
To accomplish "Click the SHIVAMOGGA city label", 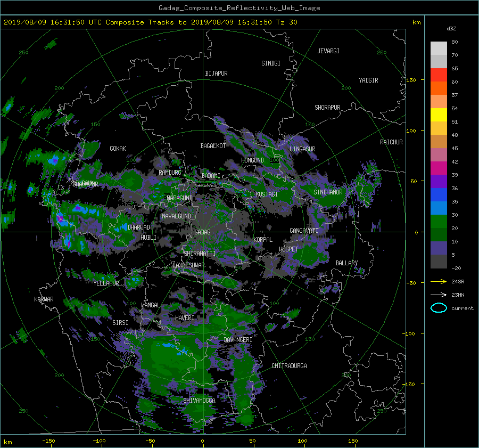I will [199, 401].
